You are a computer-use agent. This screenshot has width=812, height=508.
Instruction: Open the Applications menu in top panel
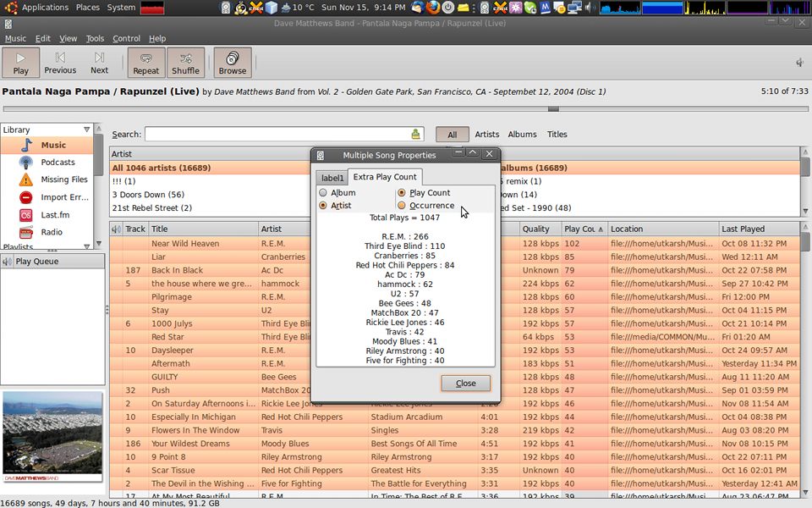tap(45, 8)
